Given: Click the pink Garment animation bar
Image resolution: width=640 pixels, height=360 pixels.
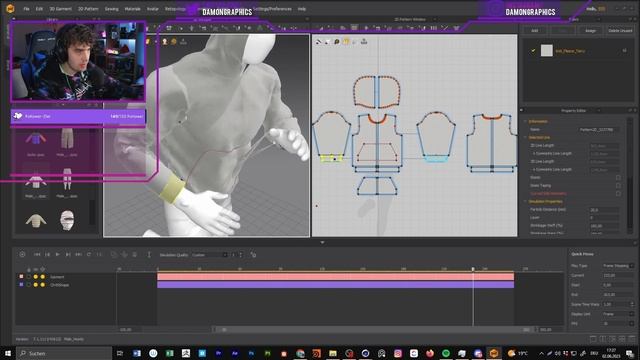Looking at the screenshot, I should (x=336, y=277).
